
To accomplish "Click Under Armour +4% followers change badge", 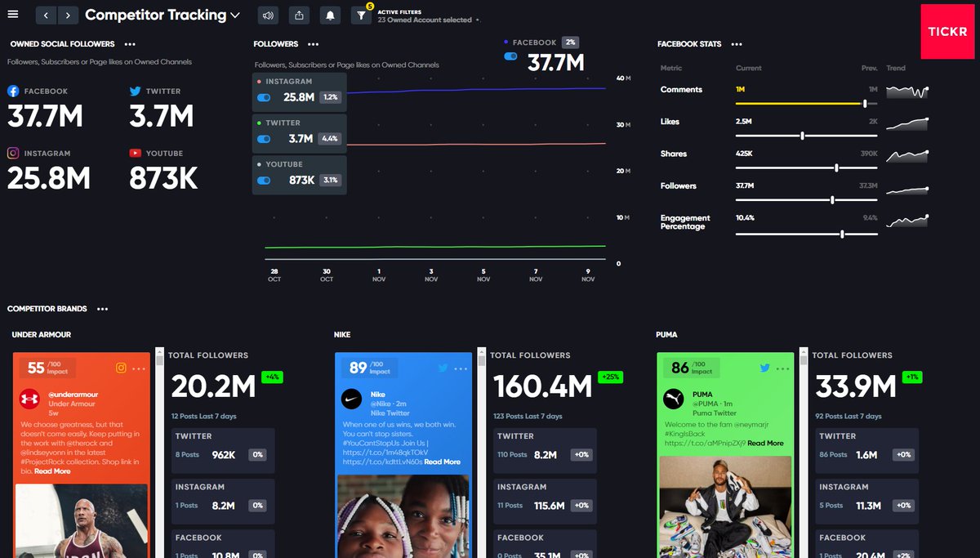I will tap(271, 377).
